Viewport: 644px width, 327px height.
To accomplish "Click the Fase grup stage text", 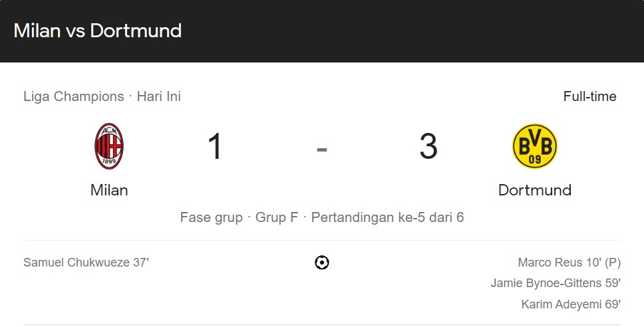I will pyautogui.click(x=211, y=217).
